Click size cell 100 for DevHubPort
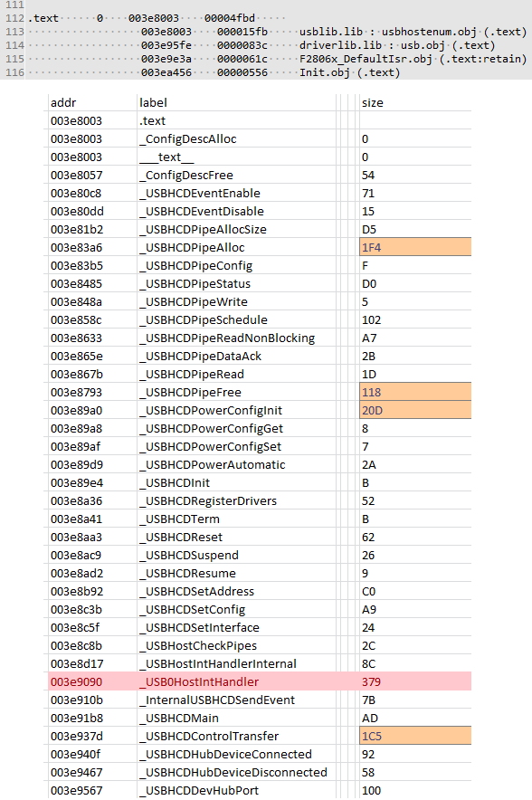The image size is (532, 800). coord(371,790)
